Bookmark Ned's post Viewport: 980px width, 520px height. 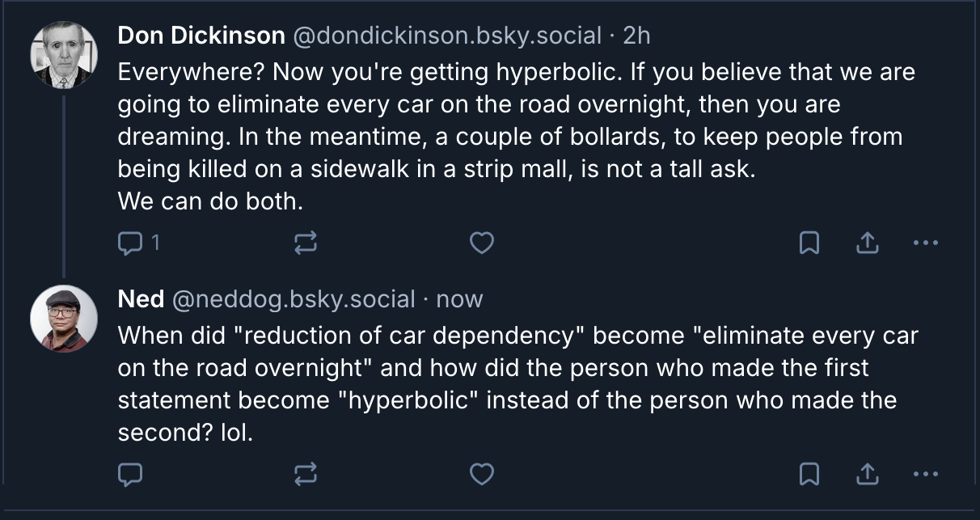tap(809, 473)
